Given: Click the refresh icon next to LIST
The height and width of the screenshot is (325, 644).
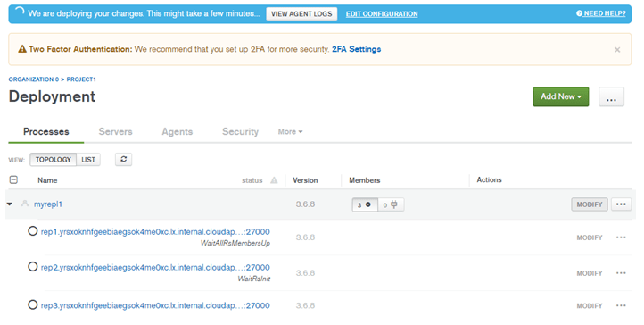Looking at the screenshot, I should click(124, 160).
